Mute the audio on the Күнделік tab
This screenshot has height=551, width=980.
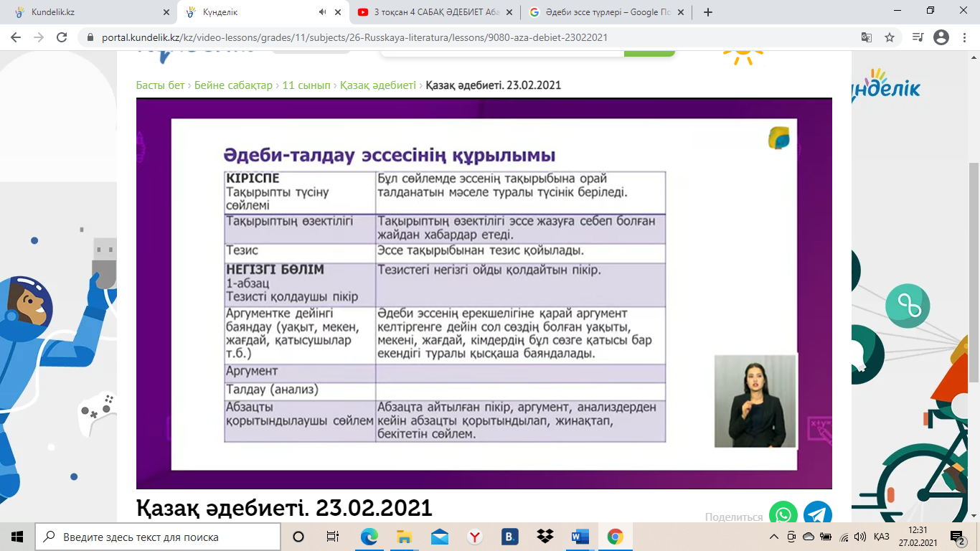[x=322, y=12]
